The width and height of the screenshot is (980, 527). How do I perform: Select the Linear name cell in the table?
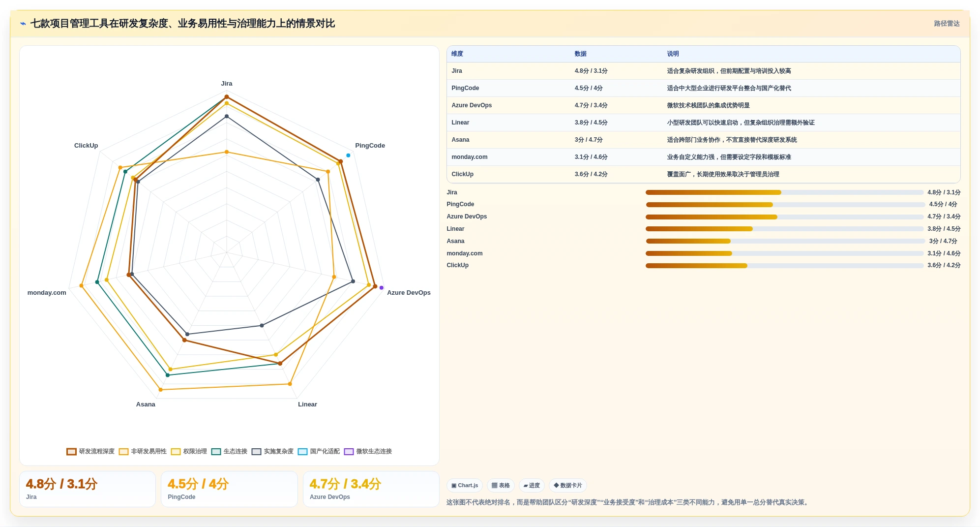[x=508, y=123]
